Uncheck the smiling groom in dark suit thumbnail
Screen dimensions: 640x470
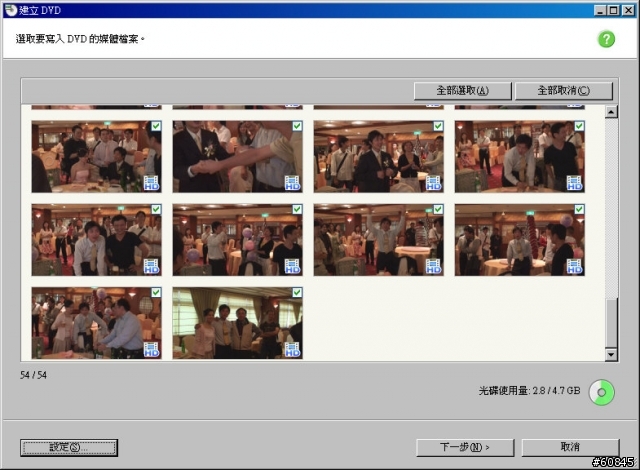coord(438,126)
